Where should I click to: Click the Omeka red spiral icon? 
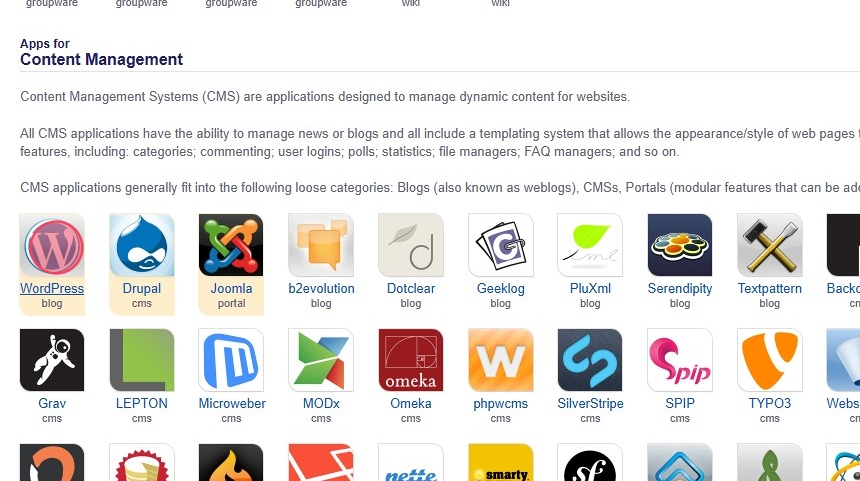pyautogui.click(x=411, y=360)
